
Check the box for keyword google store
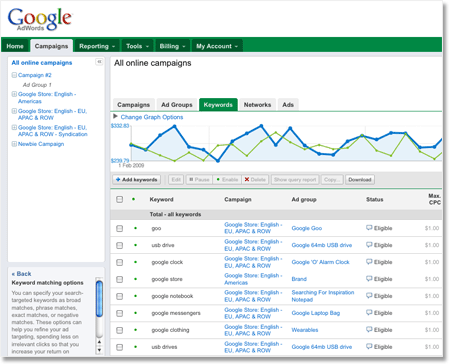(119, 279)
